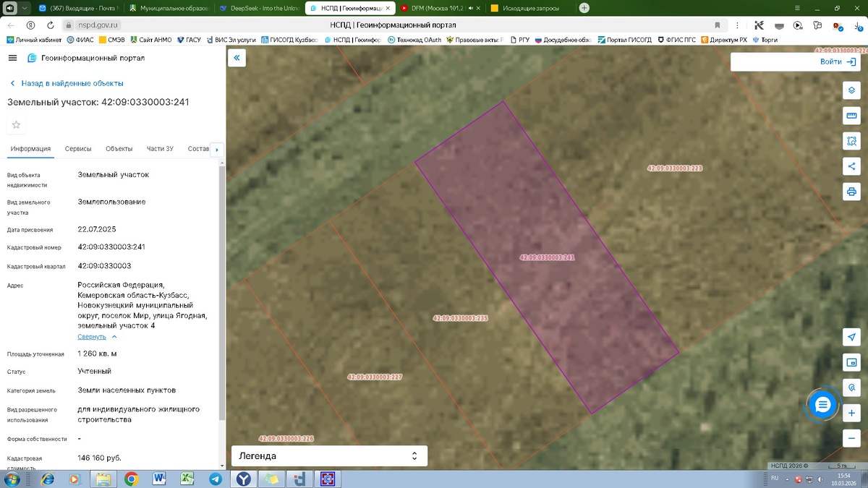
Task: Open Yandex Browser taskbar icon
Action: (x=244, y=479)
